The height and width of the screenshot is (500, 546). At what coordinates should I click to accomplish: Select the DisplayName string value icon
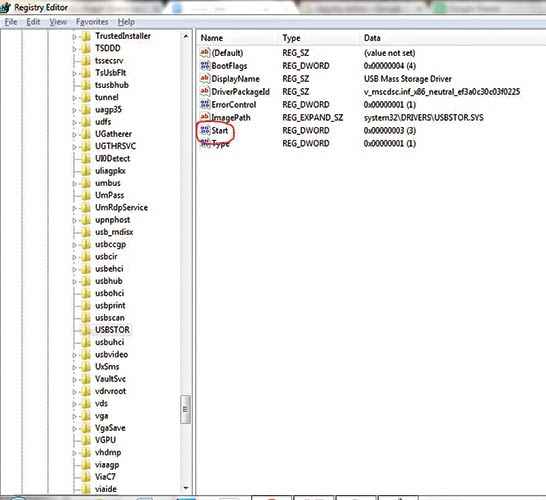point(205,79)
